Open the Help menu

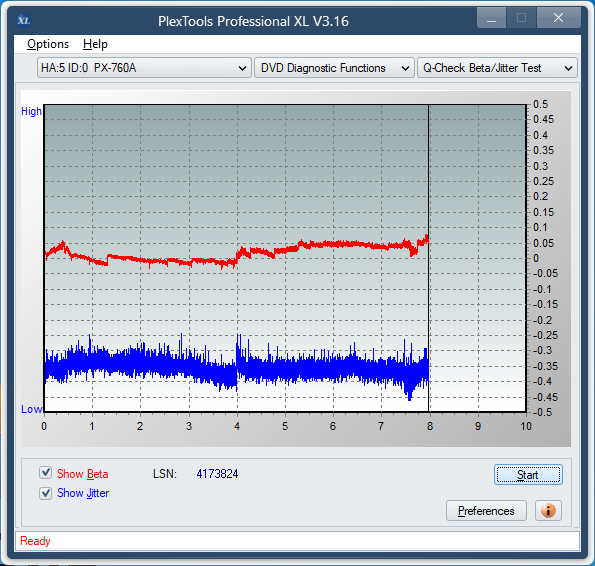pos(95,44)
